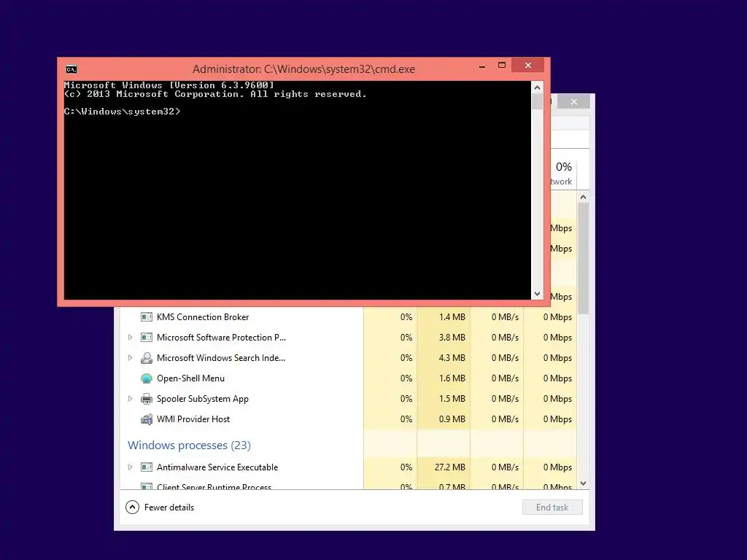
Task: Click the C:\Windows\system32> command prompt line
Action: tap(123, 112)
